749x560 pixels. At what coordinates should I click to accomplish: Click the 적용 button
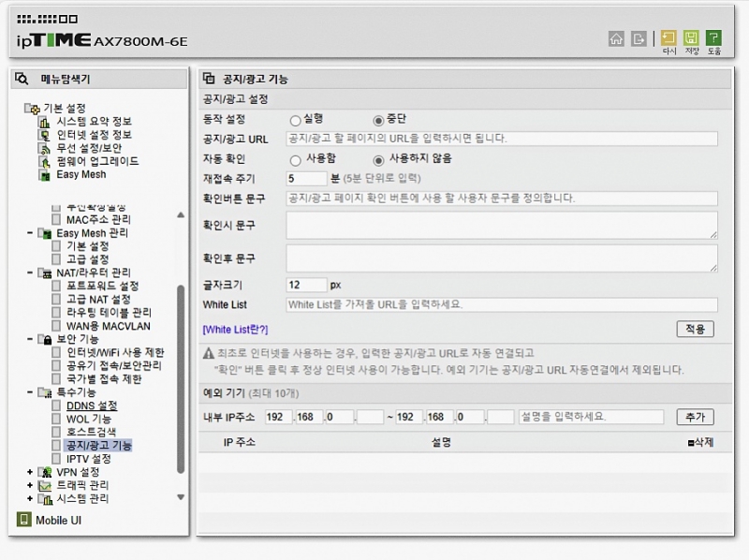tap(695, 329)
